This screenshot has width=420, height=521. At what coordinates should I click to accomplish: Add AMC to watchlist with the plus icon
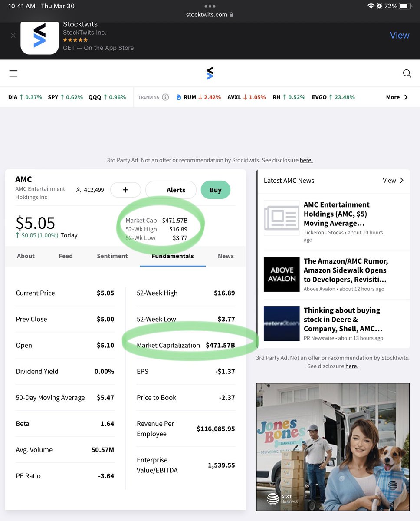(x=125, y=190)
